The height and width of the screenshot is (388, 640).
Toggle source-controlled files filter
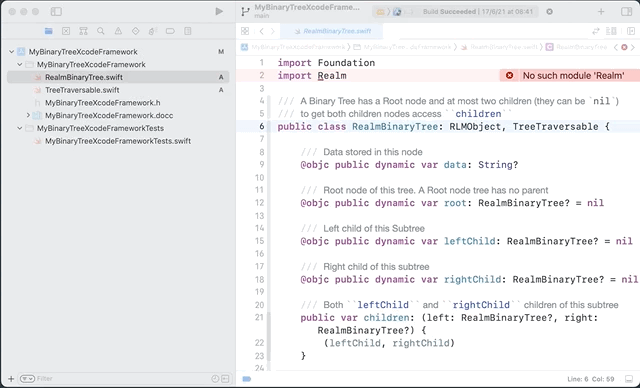pyautogui.click(x=225, y=379)
